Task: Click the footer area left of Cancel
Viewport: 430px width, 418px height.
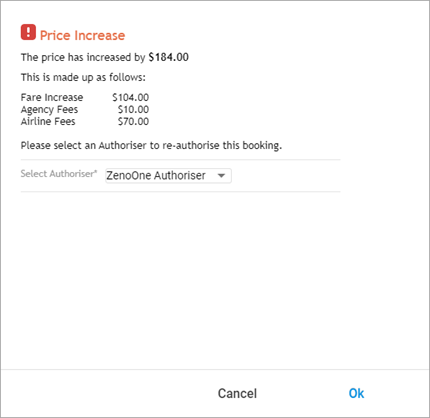Action: click(107, 393)
